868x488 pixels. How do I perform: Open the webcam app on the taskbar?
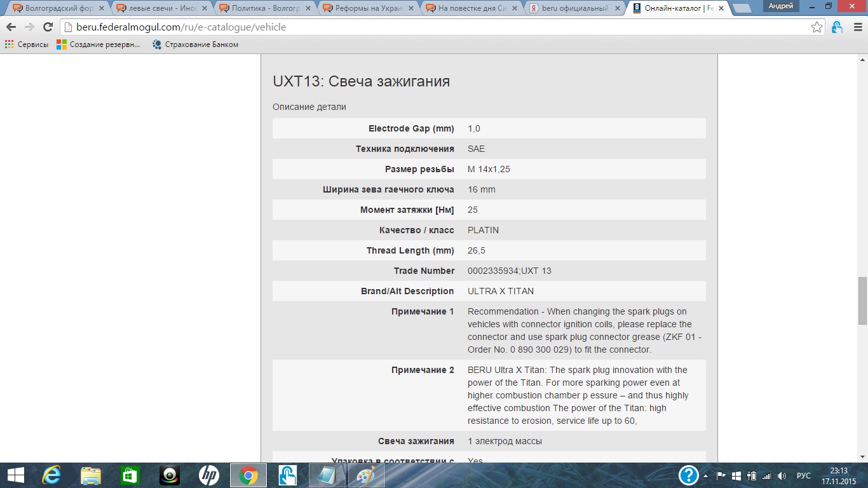point(169,475)
